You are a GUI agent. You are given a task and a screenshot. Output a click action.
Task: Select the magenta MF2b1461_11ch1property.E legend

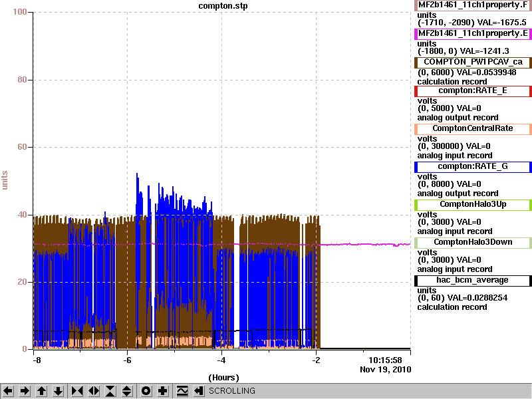pos(473,34)
